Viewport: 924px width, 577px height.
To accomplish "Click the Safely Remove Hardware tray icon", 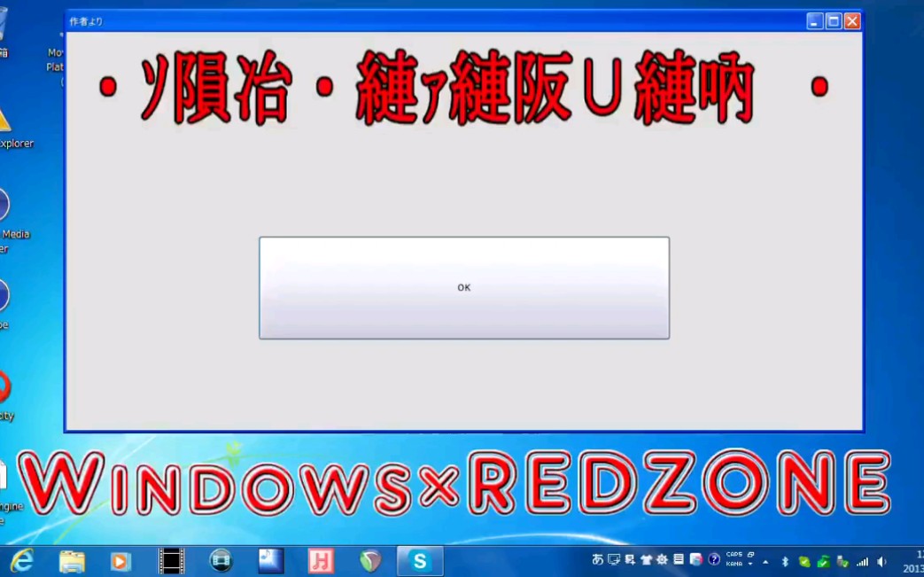I will pos(842,562).
